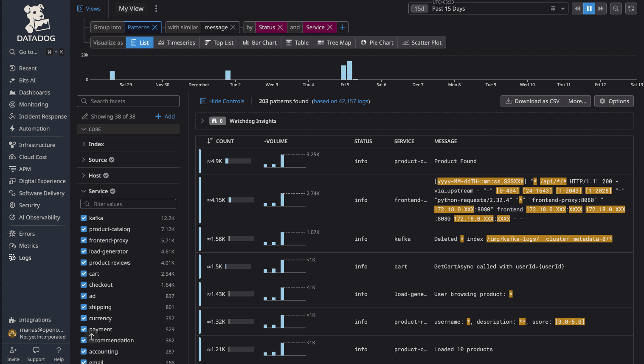Click the refresh icon beside the time range
Image resolution: width=644 pixels, height=364 pixels.
pos(631,8)
